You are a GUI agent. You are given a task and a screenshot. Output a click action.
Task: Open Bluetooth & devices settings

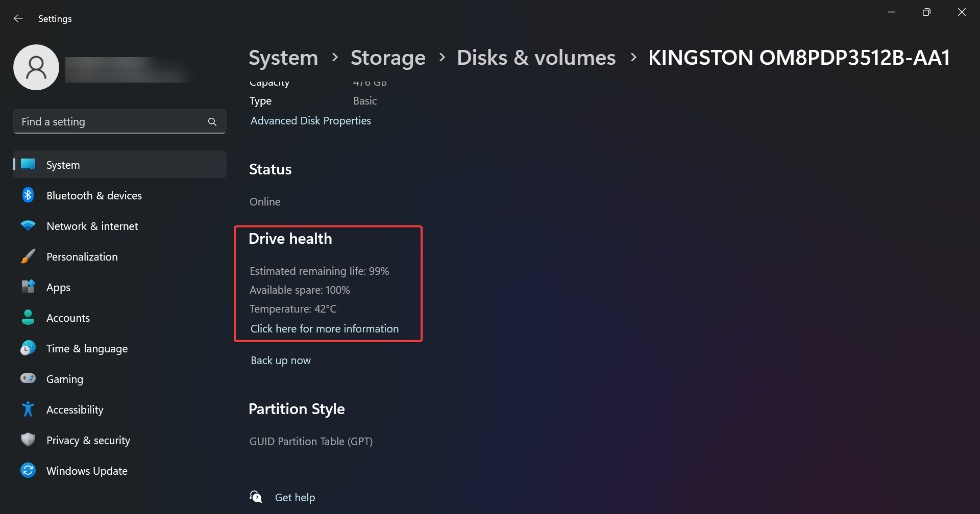click(28, 195)
